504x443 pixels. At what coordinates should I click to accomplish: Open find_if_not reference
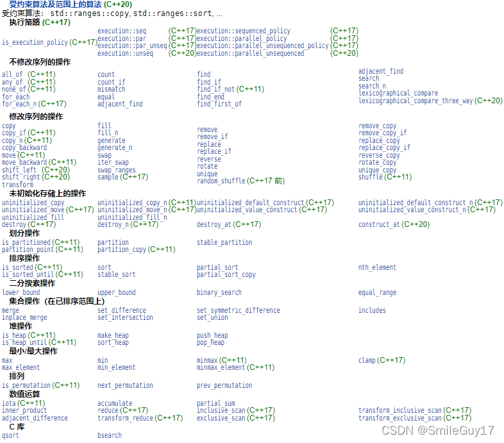pos(216,89)
